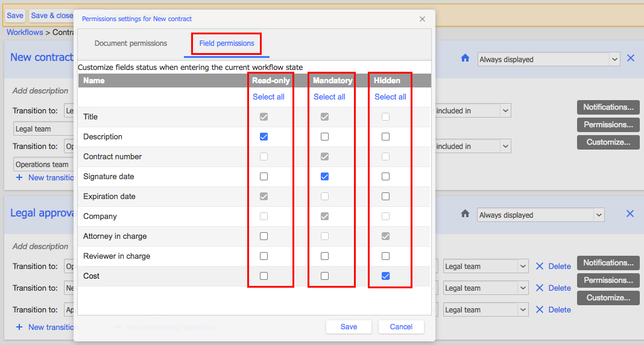The image size is (644, 345).
Task: Open Legal approval's Always displayed dropdown
Action: [540, 215]
